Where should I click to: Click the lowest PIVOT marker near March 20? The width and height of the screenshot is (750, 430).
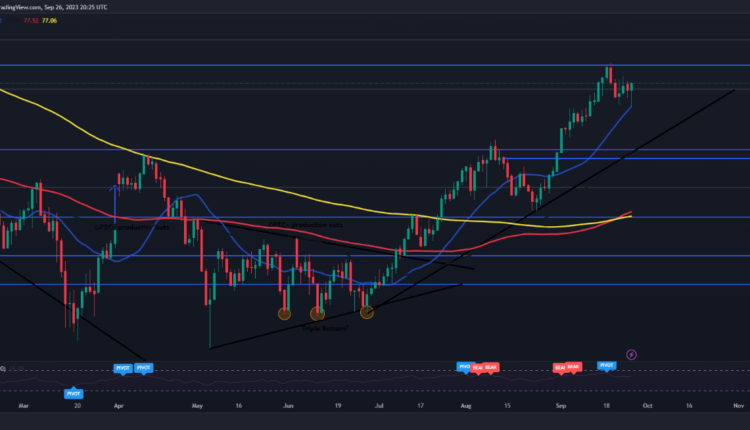[x=73, y=394]
